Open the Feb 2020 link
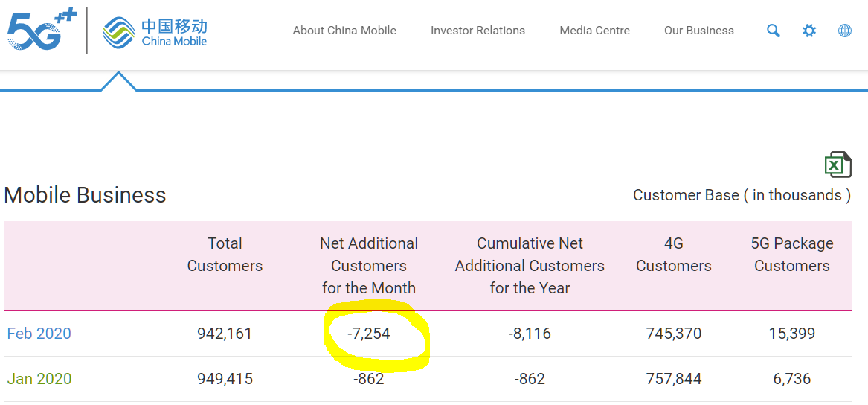The width and height of the screenshot is (868, 405). (39, 334)
